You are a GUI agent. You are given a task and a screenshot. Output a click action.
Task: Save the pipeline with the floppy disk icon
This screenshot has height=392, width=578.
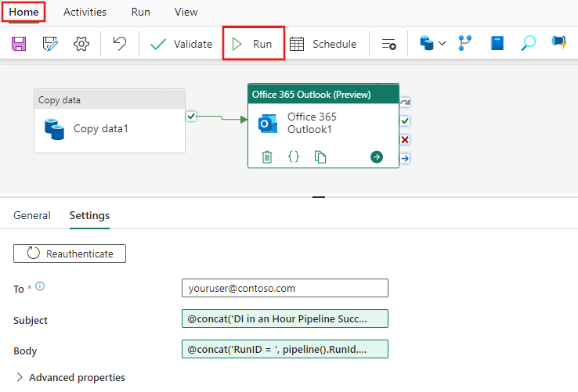(19, 44)
